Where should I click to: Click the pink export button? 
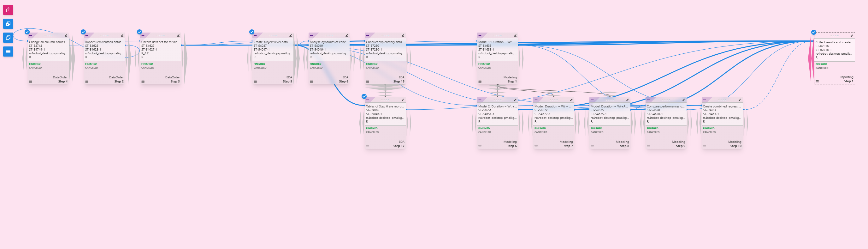(8, 10)
